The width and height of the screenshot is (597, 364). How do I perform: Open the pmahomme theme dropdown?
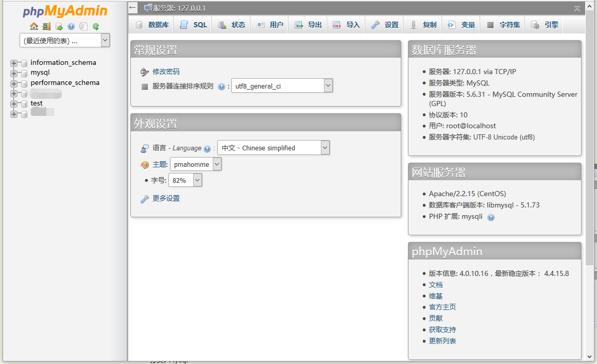[196, 164]
